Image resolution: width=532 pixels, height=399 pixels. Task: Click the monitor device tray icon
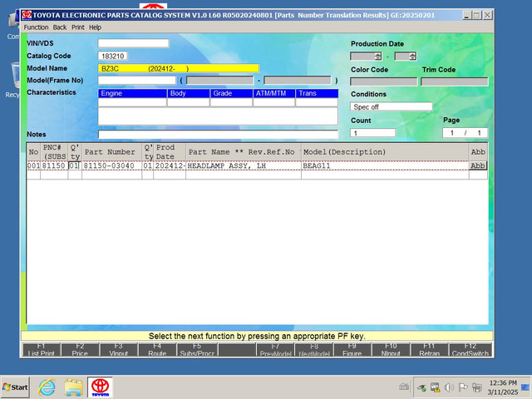(x=477, y=387)
